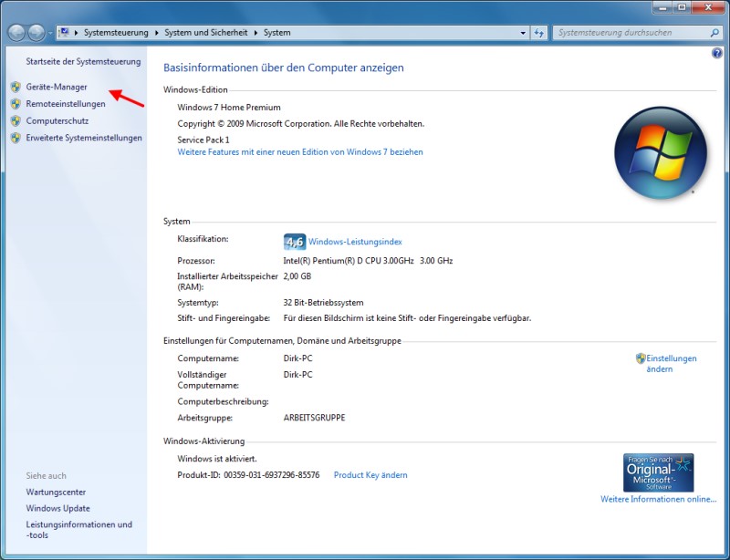The height and width of the screenshot is (560, 730).
Task: Click the Windows ist aktiviert text
Action: 217,459
